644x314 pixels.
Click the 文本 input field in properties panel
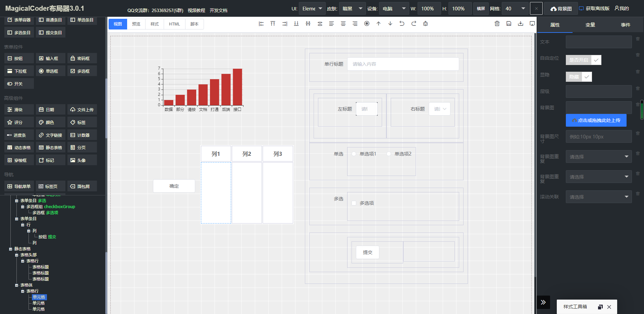tap(598, 42)
